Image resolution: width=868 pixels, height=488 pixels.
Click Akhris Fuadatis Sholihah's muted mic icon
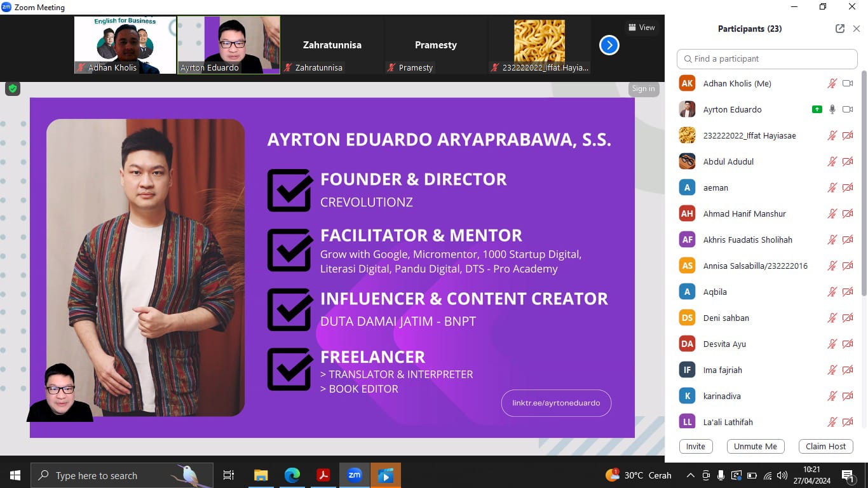(x=832, y=240)
